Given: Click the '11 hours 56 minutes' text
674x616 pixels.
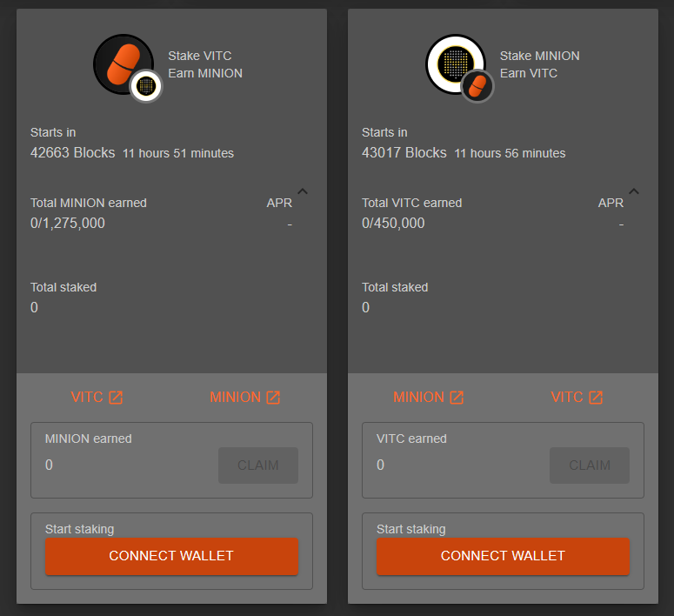Looking at the screenshot, I should click(x=510, y=154).
